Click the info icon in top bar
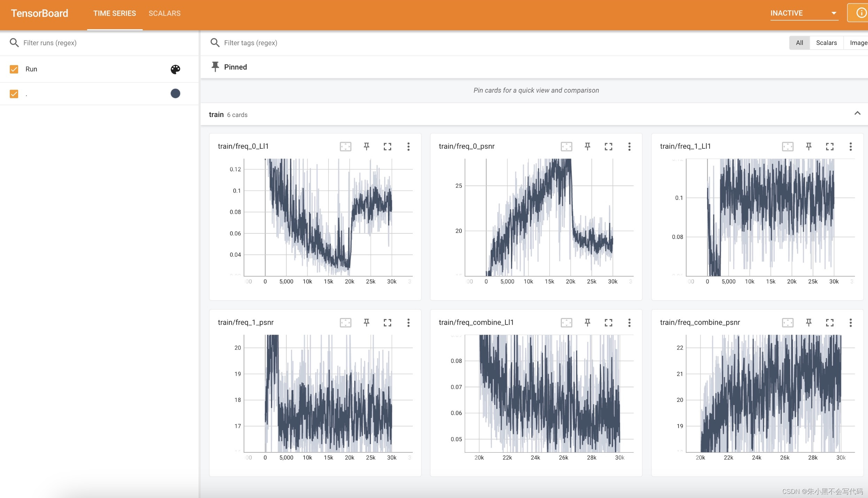 (861, 13)
